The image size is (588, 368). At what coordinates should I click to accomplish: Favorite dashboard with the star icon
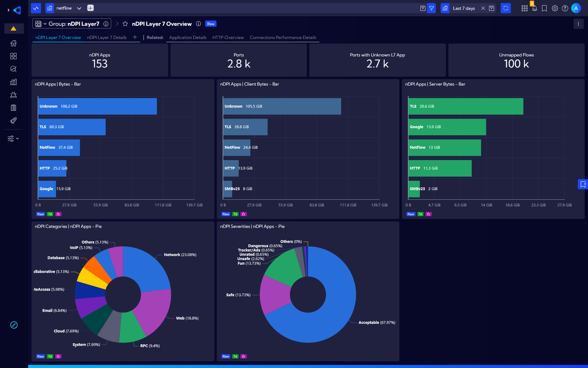pyautogui.click(x=125, y=24)
